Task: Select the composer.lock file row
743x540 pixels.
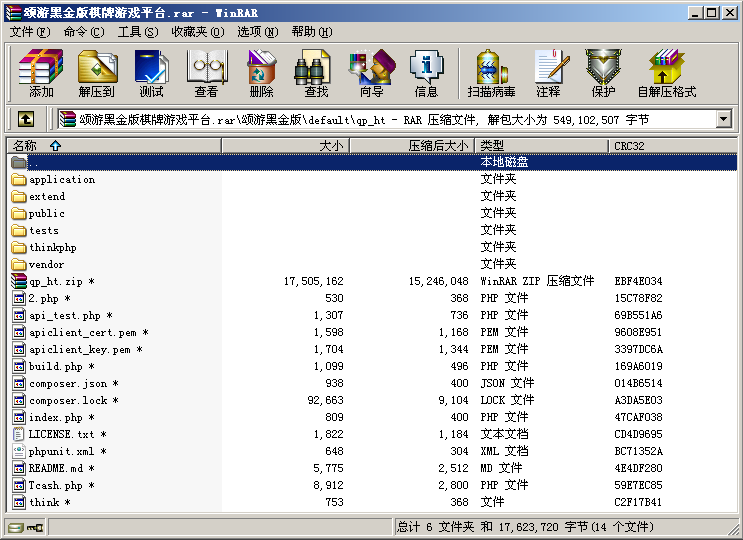Action: click(x=68, y=400)
